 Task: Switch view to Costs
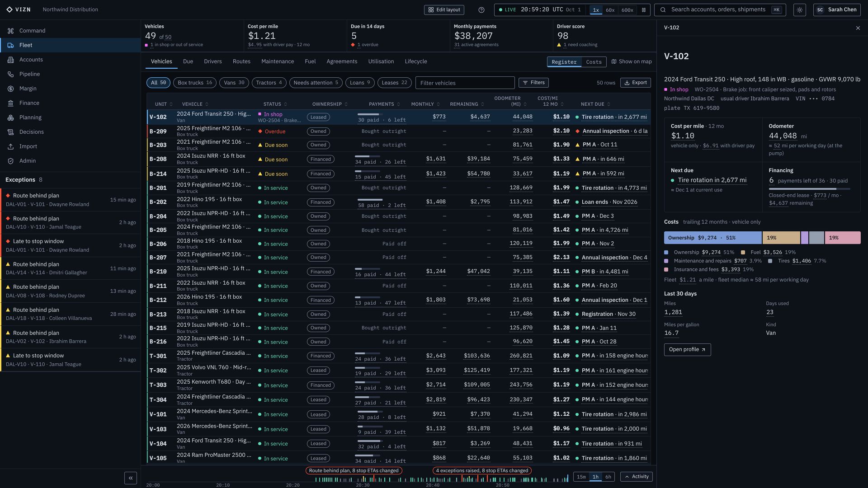click(x=594, y=62)
